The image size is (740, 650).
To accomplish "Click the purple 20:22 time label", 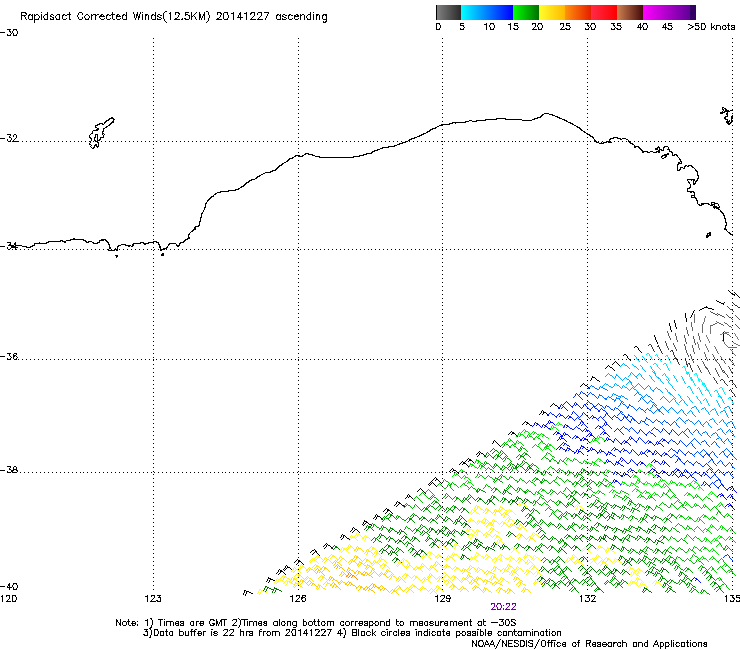I will [x=503, y=607].
